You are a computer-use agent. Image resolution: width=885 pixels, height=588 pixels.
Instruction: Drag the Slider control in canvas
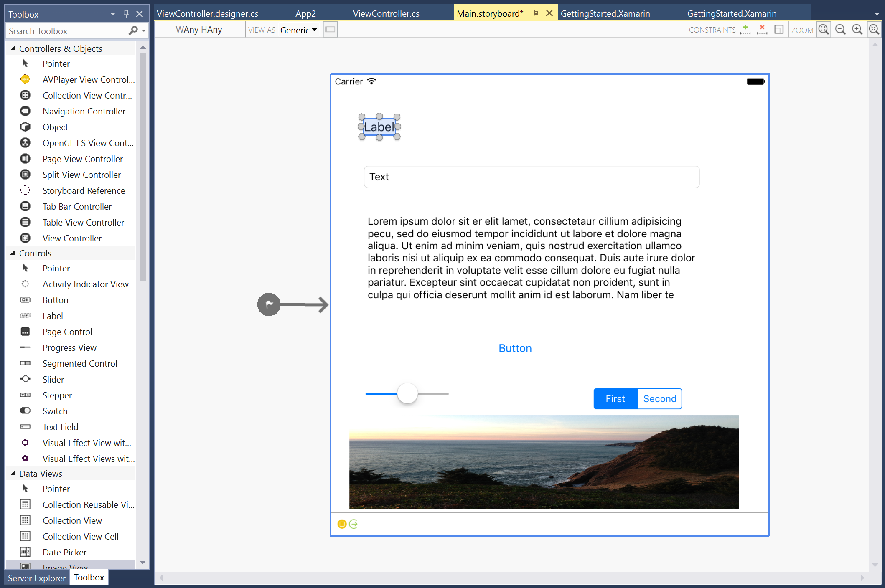(407, 393)
